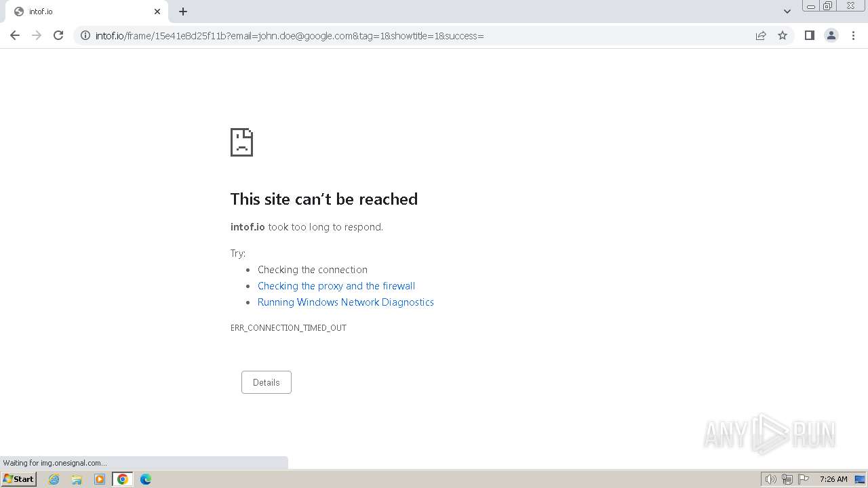Click "Checking the connection" text
This screenshot has width=868, height=488.
[x=313, y=270]
